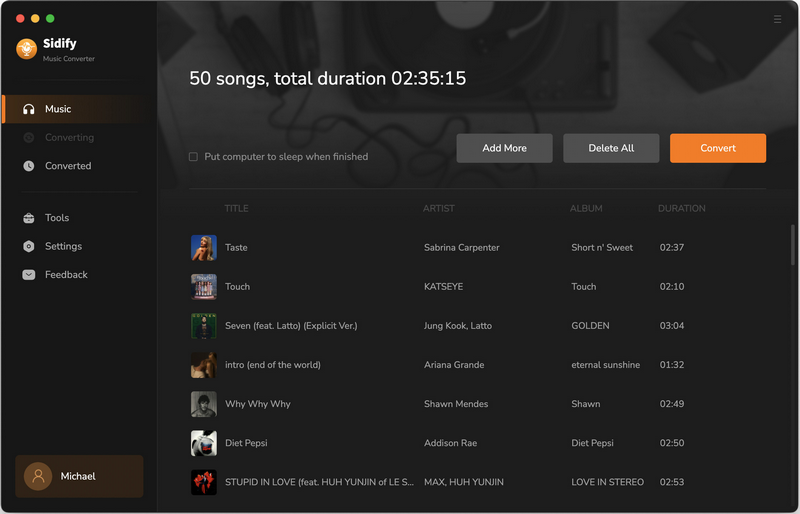Viewport: 800px width, 514px height.
Task: Click album Short n' Sweet
Action: tap(602, 248)
